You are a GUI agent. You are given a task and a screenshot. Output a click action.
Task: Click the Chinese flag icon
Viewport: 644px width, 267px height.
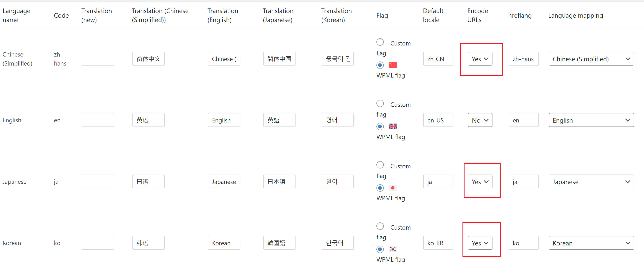392,65
